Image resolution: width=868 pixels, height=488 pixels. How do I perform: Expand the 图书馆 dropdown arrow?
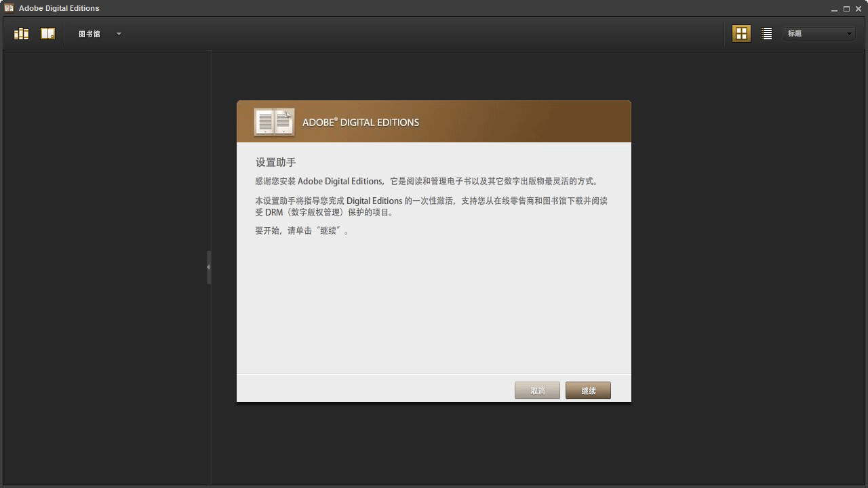tap(119, 34)
